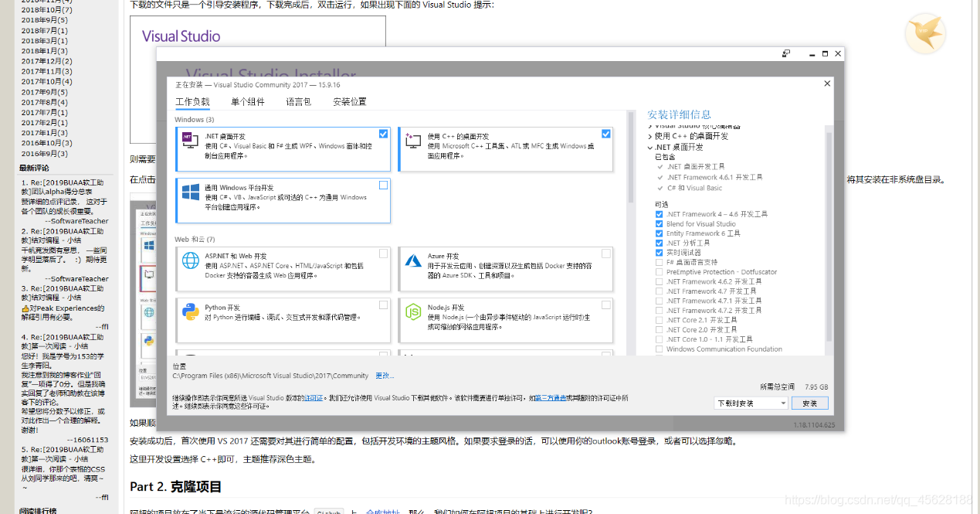980x514 pixels.
Task: Check .NET Core 1.0 - 1.1 开发工具 option
Action: (660, 339)
